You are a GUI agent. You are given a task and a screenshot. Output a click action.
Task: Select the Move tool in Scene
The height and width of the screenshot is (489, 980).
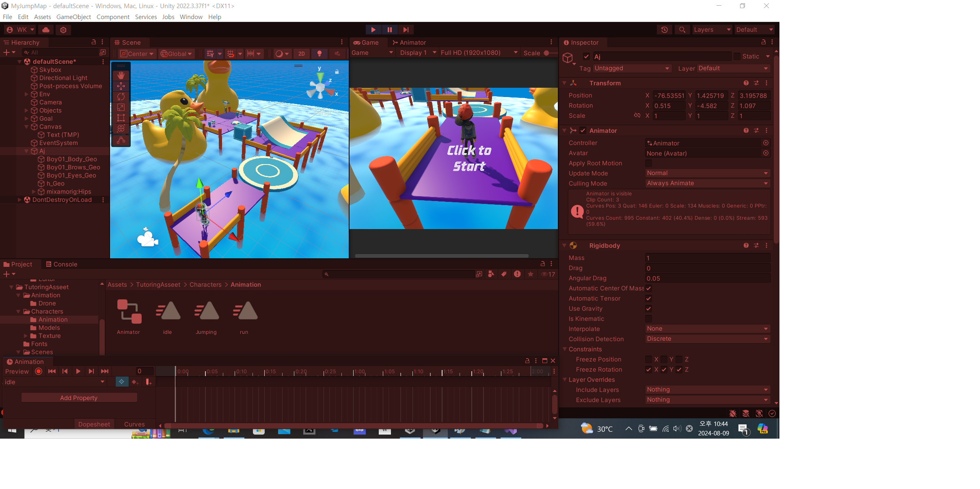coord(121,86)
